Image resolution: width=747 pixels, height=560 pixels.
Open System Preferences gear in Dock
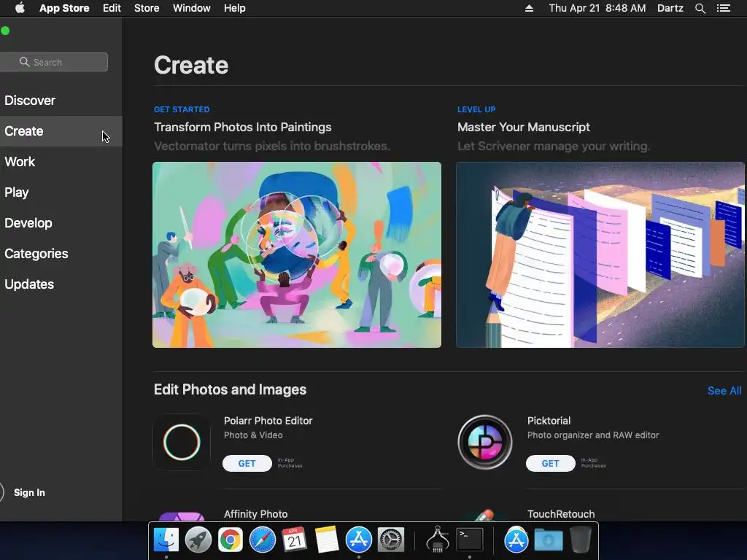coord(391,540)
